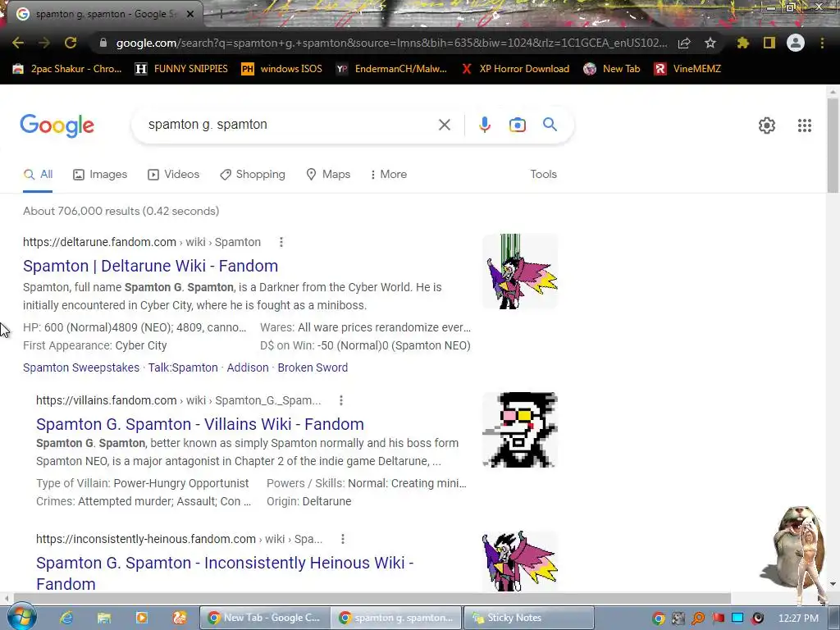Switch to Shopping results tab
The width and height of the screenshot is (840, 630).
coord(253,174)
